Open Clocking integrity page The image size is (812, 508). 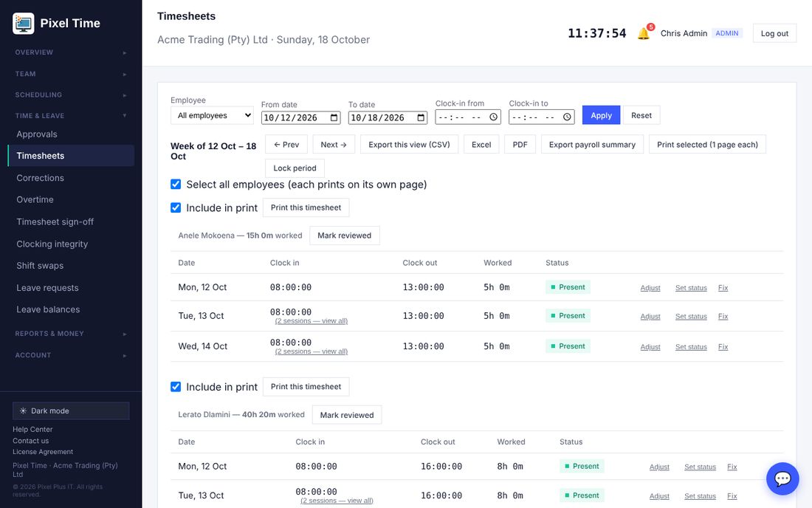click(x=71, y=244)
